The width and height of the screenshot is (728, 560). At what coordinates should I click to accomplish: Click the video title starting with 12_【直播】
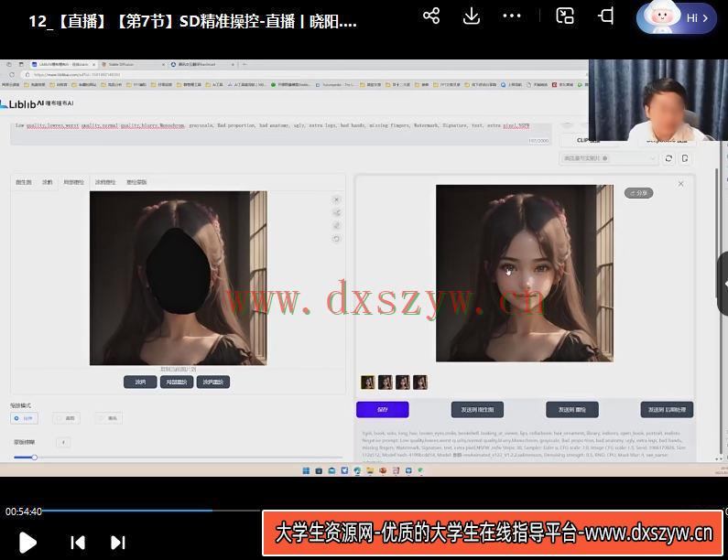pos(192,21)
